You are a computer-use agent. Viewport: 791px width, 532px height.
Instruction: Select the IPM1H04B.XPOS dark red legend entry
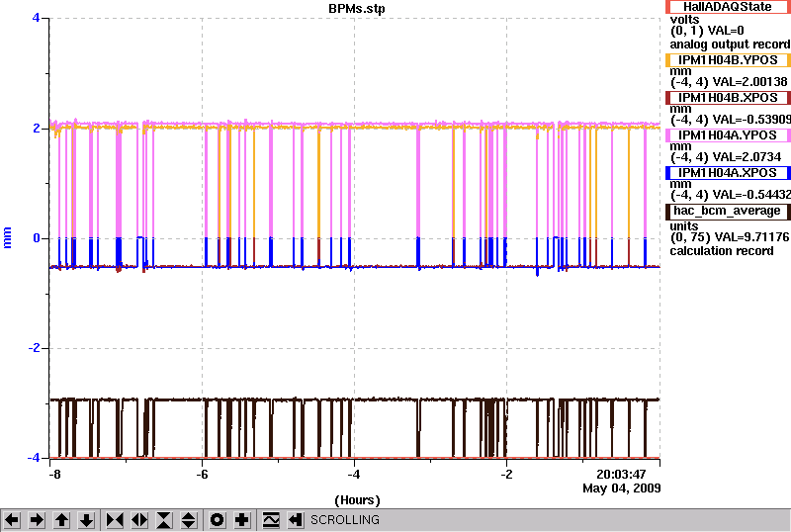pyautogui.click(x=727, y=98)
